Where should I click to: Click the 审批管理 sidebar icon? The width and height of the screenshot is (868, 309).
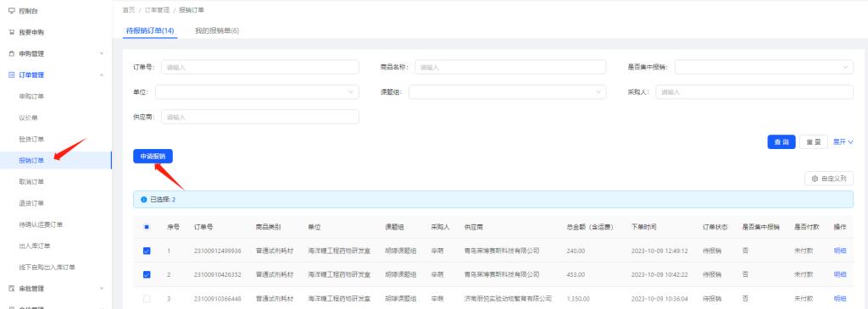pos(12,289)
